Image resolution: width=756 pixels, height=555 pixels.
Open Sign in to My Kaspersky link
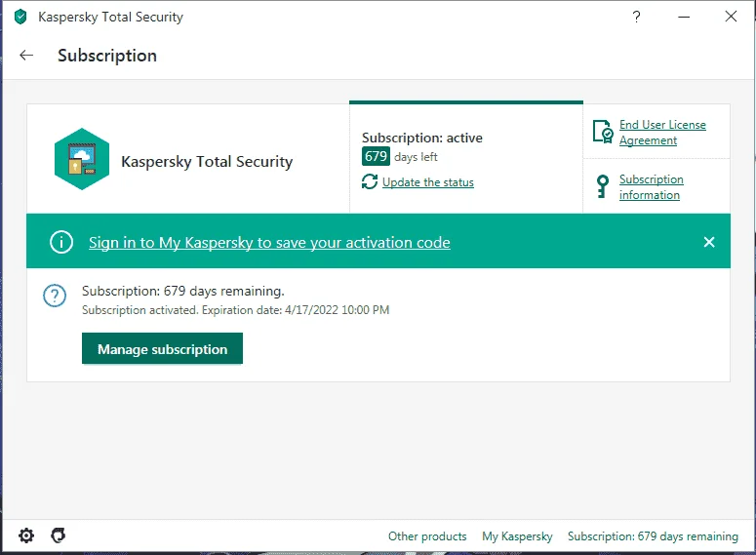point(269,243)
